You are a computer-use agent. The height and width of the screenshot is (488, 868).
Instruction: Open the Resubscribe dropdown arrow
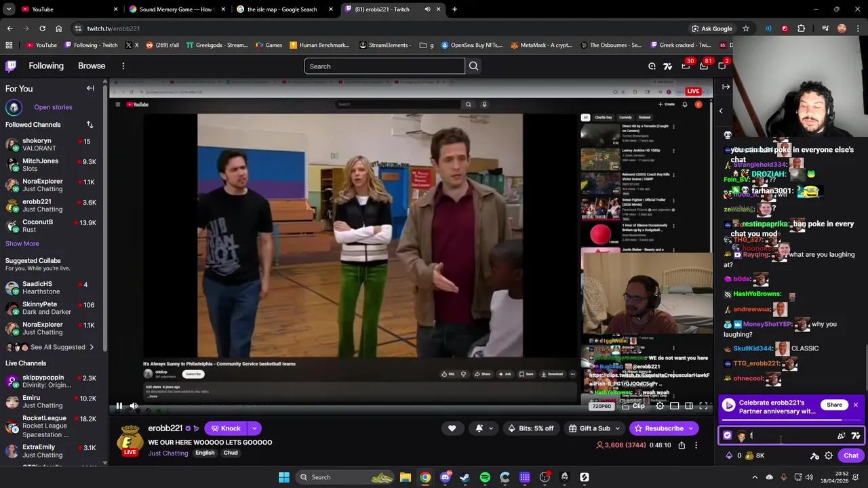coord(691,428)
